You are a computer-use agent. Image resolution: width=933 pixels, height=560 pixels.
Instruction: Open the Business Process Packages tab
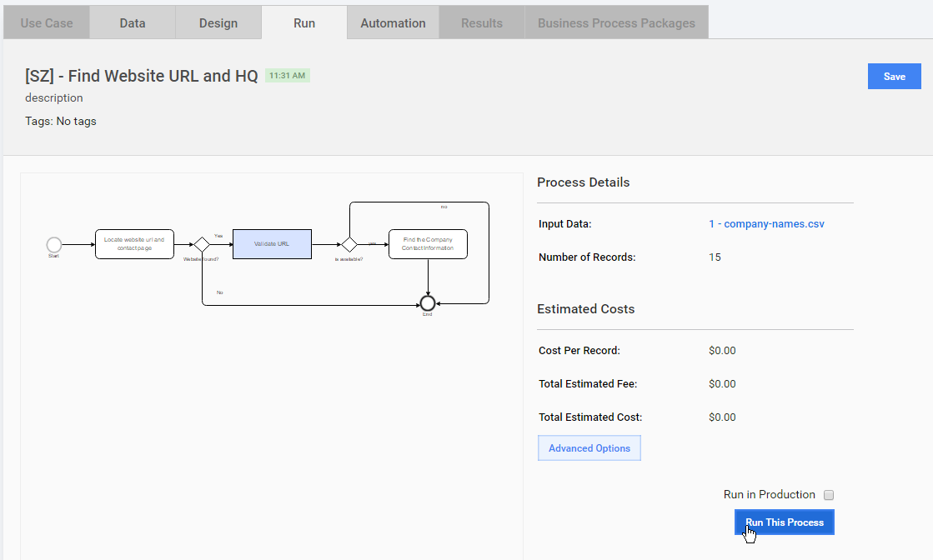pos(616,22)
